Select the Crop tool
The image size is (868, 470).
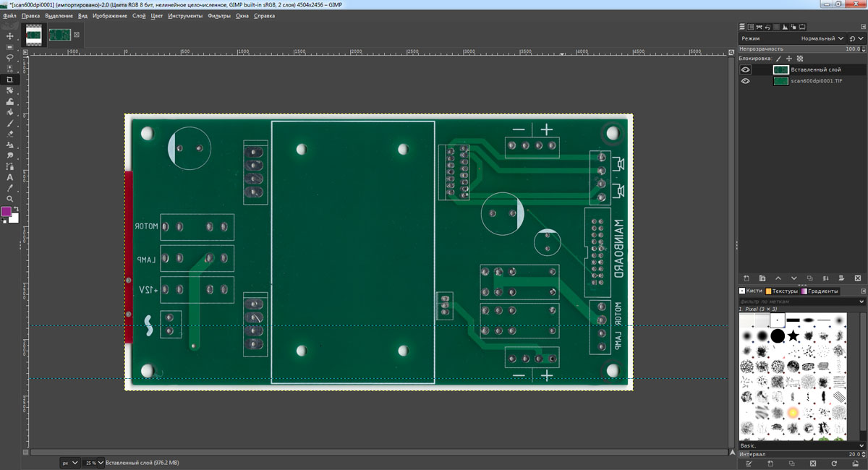click(10, 80)
